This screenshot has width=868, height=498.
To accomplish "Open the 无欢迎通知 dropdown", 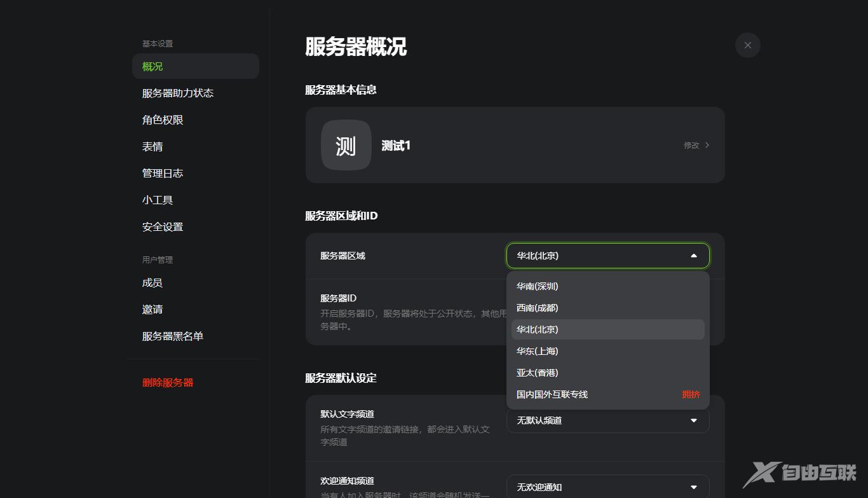I will (x=608, y=487).
